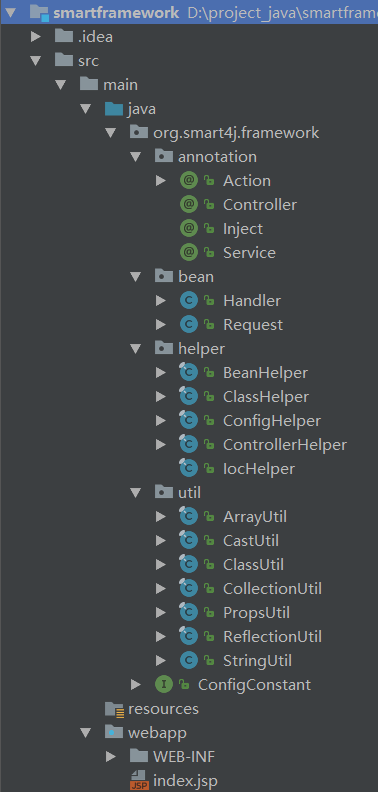Expand the .idea folder
This screenshot has height=792, width=378.
35,36
